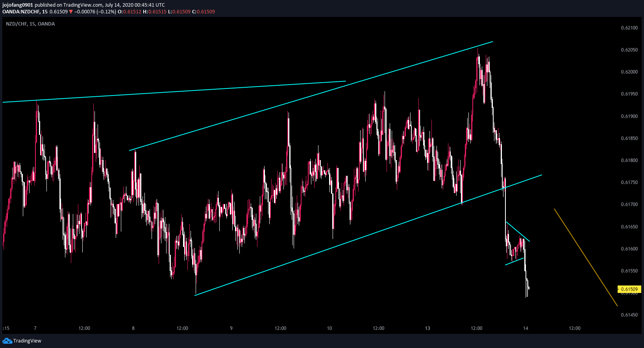Select the OANDA:NZDCHF, 15 symbol header
Image resolution: width=644 pixels, height=348 pixels.
25,12
